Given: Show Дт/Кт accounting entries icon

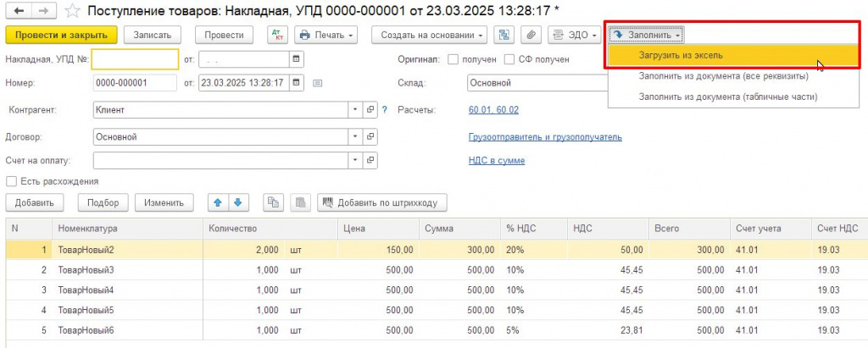Looking at the screenshot, I should pyautogui.click(x=277, y=35).
